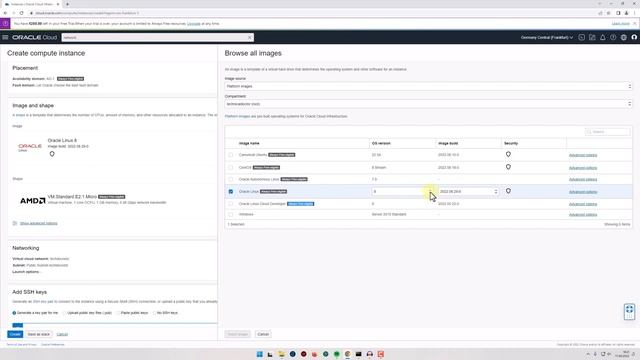
Task: Click the shield icon under Oracle Linux 8 image
Action: pos(52,154)
